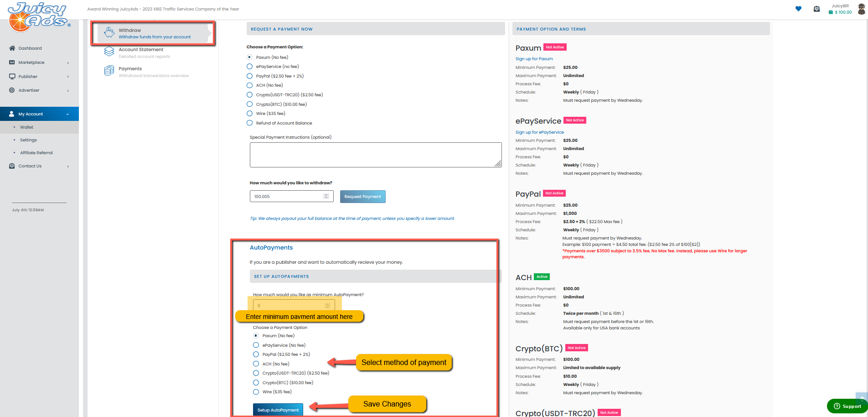Click the Marketplace ad icon

point(12,63)
